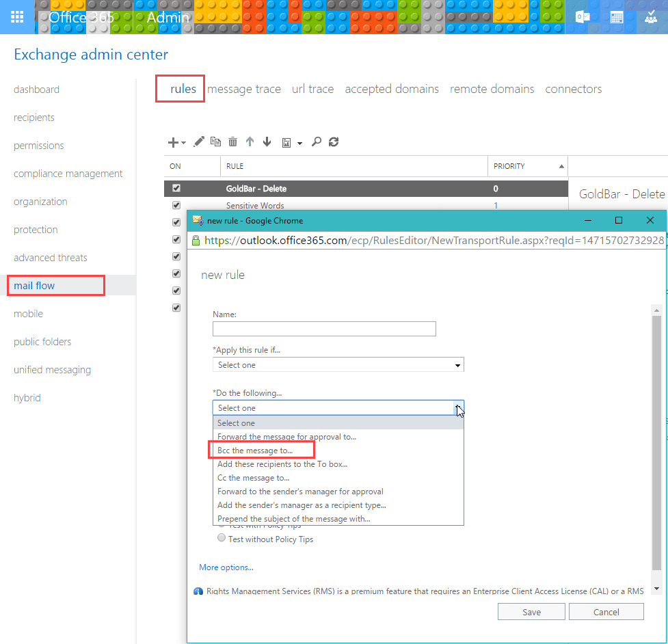The height and width of the screenshot is (644, 668).
Task: Click the 'More options...' link
Action: coord(226,567)
